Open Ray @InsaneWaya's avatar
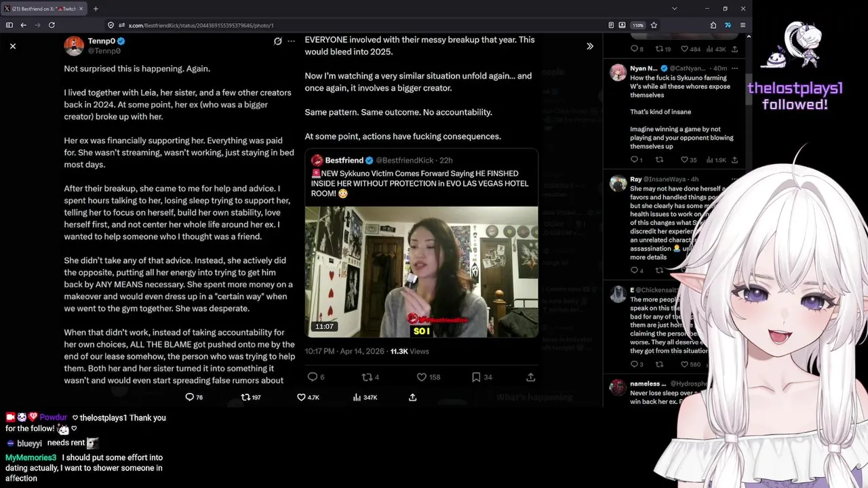Viewport: 868px width, 488px height. click(618, 183)
